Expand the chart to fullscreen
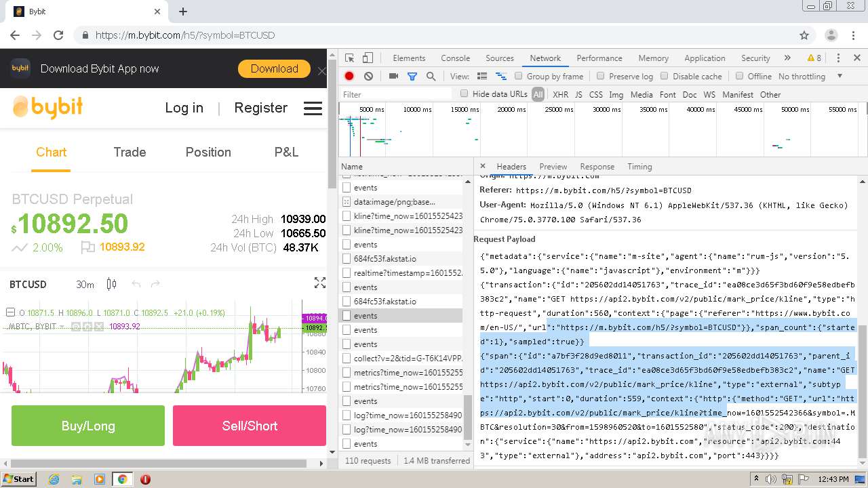 coord(320,283)
